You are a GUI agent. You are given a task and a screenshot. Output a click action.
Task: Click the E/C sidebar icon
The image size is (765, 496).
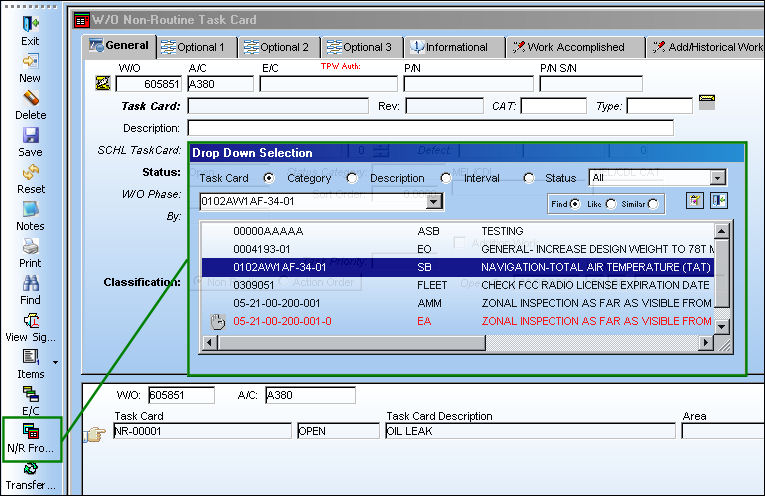tap(31, 394)
